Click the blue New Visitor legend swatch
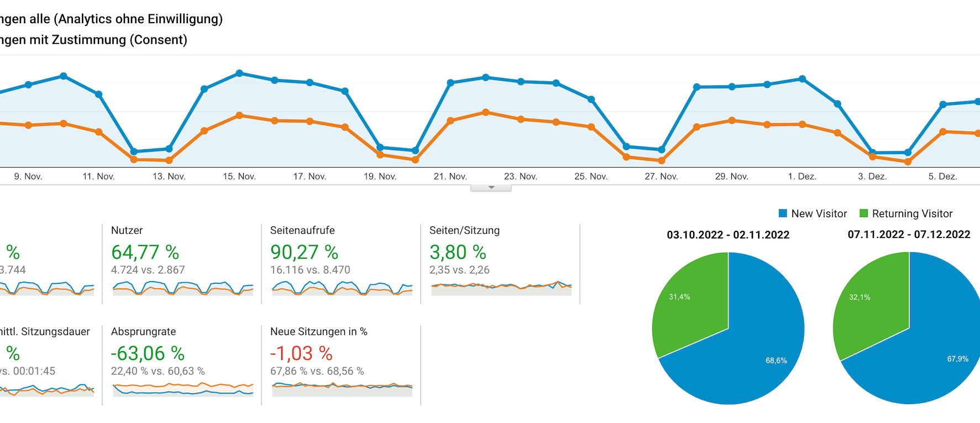 pos(783,213)
